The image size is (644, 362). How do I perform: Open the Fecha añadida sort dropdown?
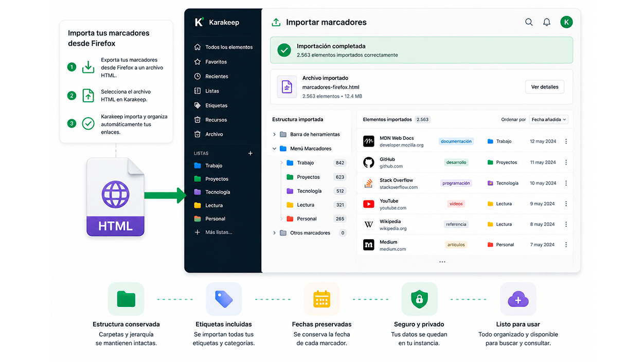click(x=549, y=119)
